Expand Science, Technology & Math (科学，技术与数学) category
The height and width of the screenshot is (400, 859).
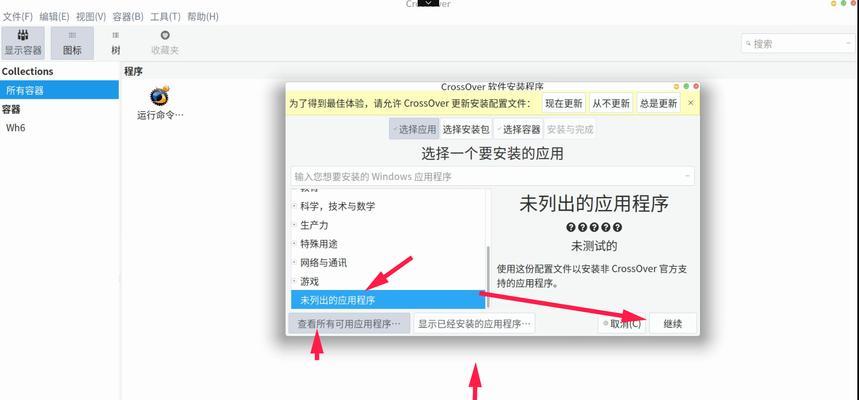[x=294, y=207]
